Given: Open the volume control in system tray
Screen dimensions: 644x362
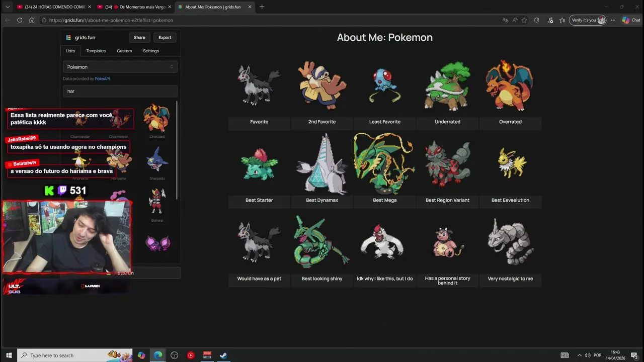Looking at the screenshot, I should pyautogui.click(x=588, y=355).
